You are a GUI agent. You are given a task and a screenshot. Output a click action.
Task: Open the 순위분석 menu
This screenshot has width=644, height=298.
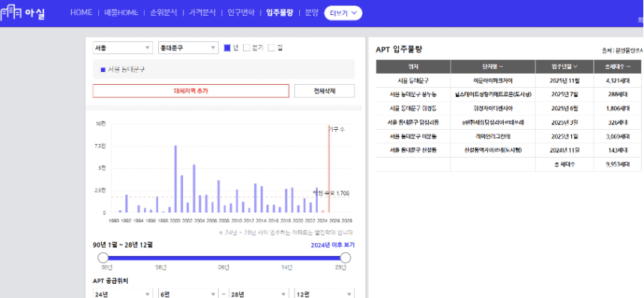[163, 13]
